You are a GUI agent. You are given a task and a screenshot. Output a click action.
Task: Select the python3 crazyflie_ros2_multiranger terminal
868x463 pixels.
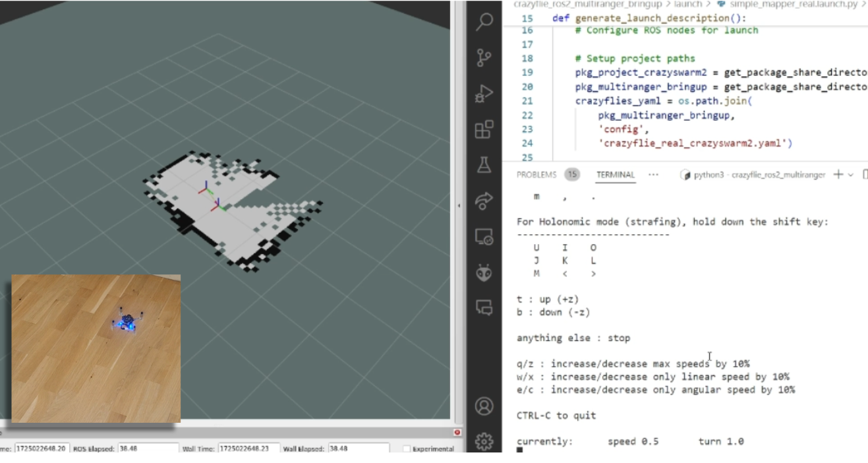pyautogui.click(x=753, y=175)
